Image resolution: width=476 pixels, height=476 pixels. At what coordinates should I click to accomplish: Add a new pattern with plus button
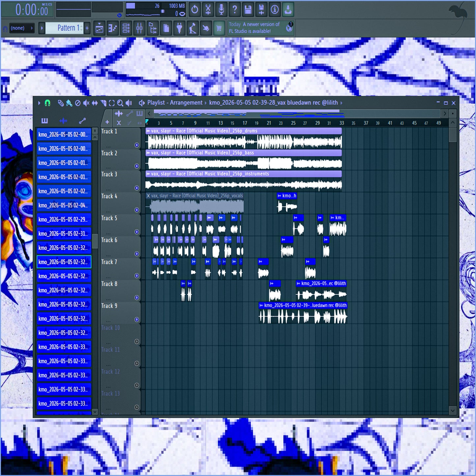click(87, 28)
